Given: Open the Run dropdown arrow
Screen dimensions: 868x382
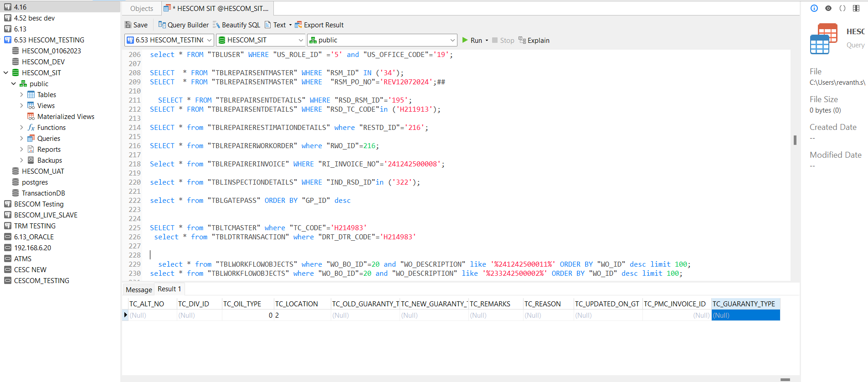Looking at the screenshot, I should [487, 40].
